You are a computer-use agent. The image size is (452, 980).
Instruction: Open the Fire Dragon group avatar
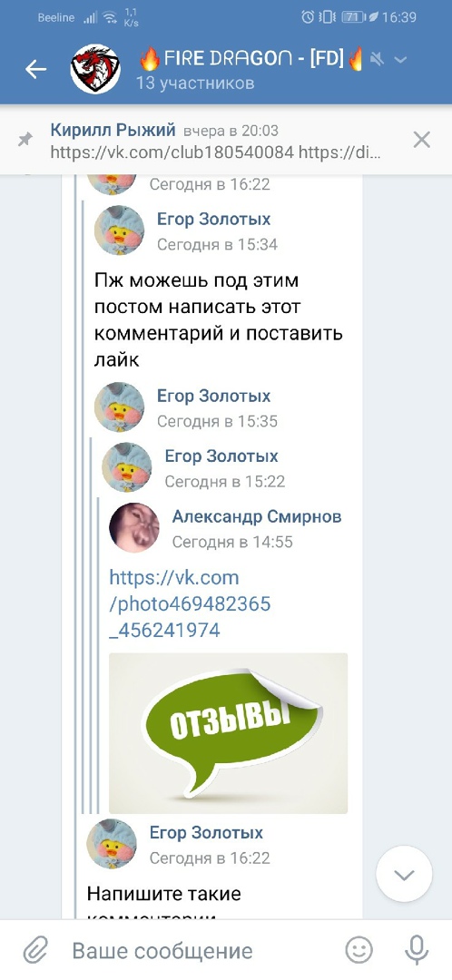click(95, 69)
